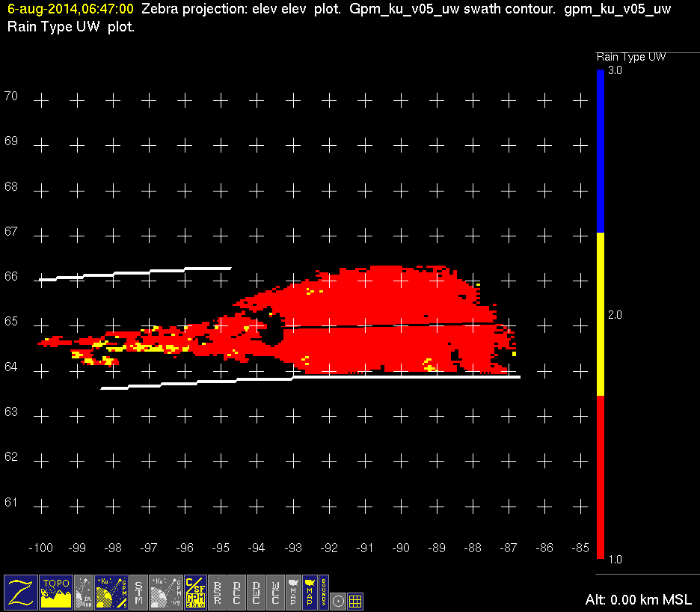Screen dimensions: 700x612
Task: Click the lower white swath boundary line
Action: pos(310,382)
